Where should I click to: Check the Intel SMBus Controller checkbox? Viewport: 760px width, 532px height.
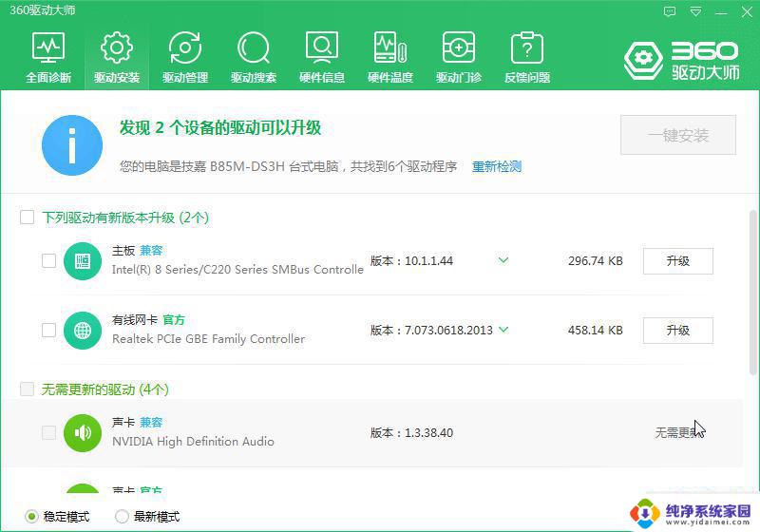tap(49, 260)
